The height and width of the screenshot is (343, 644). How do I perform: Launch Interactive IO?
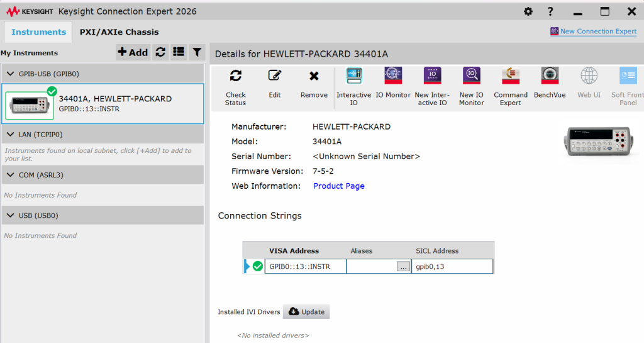tap(353, 87)
